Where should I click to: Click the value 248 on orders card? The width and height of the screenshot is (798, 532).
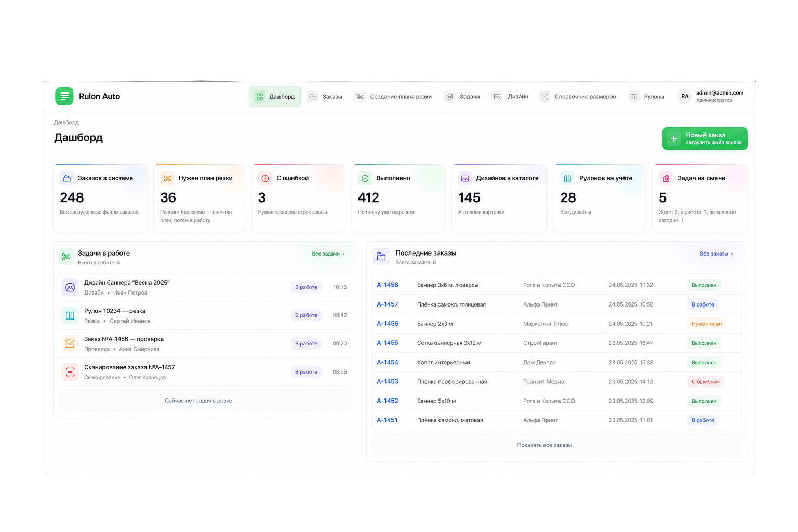tap(72, 198)
